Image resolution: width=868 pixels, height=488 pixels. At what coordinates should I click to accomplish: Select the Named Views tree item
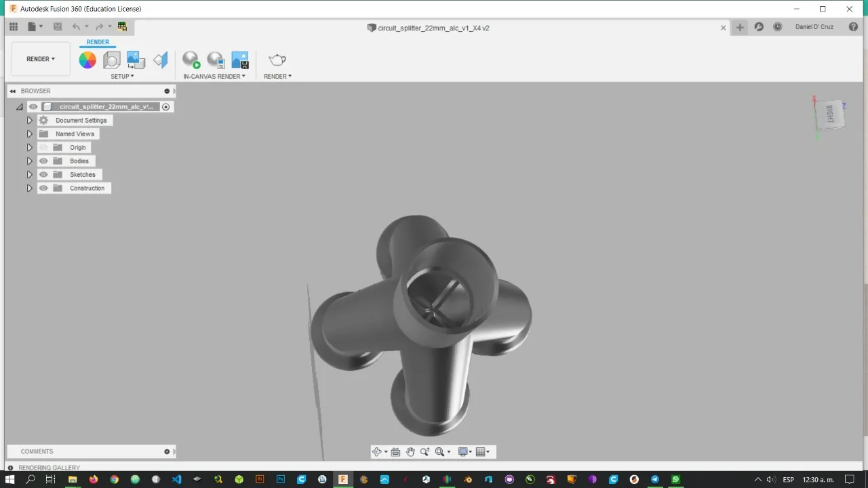[75, 134]
